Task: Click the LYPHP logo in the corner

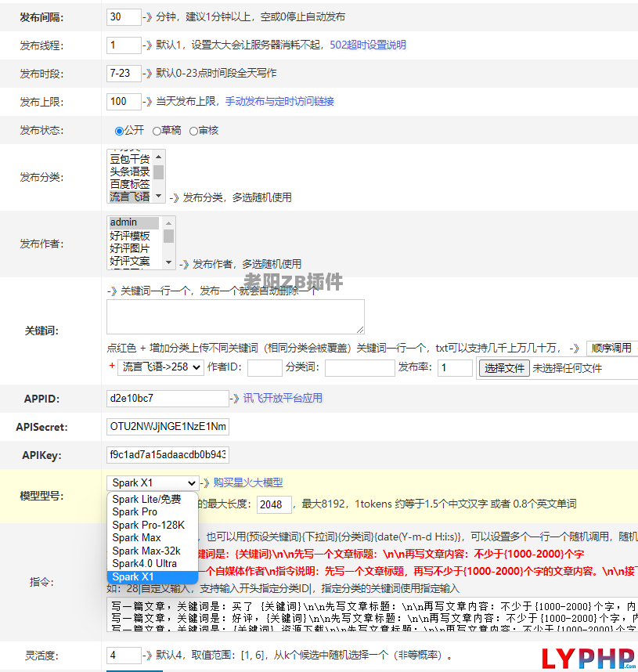Action: tap(588, 658)
